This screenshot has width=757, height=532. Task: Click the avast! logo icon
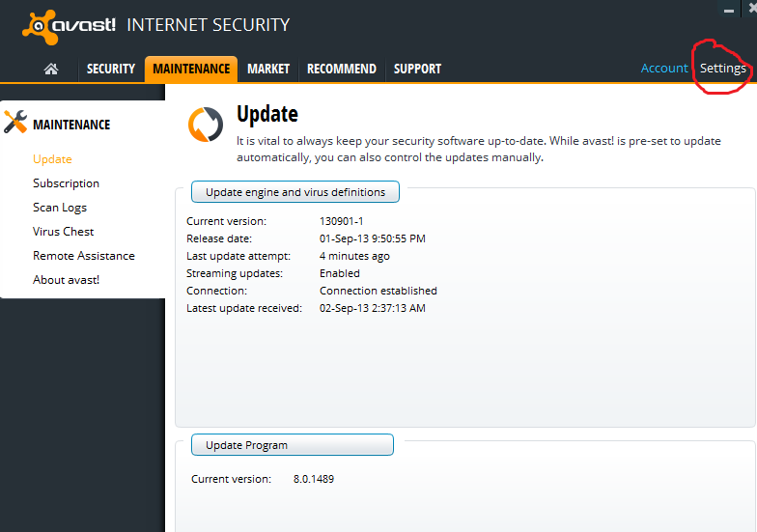point(39,25)
